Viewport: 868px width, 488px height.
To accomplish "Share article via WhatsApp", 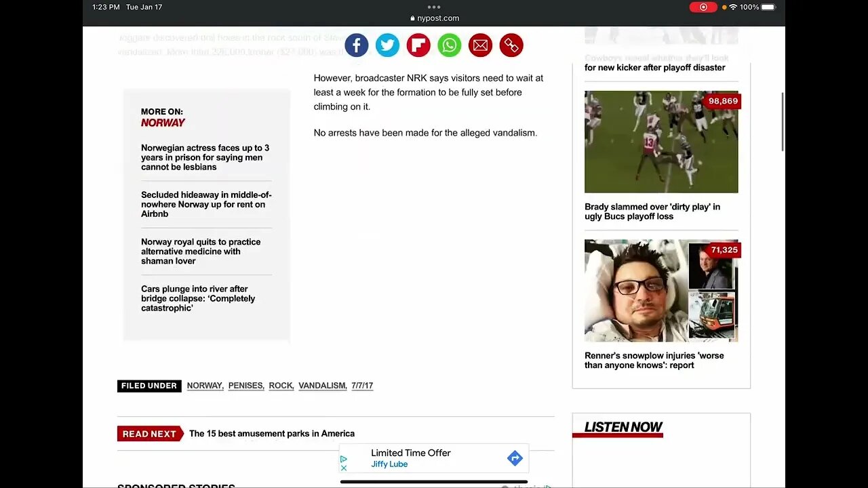I will click(449, 45).
